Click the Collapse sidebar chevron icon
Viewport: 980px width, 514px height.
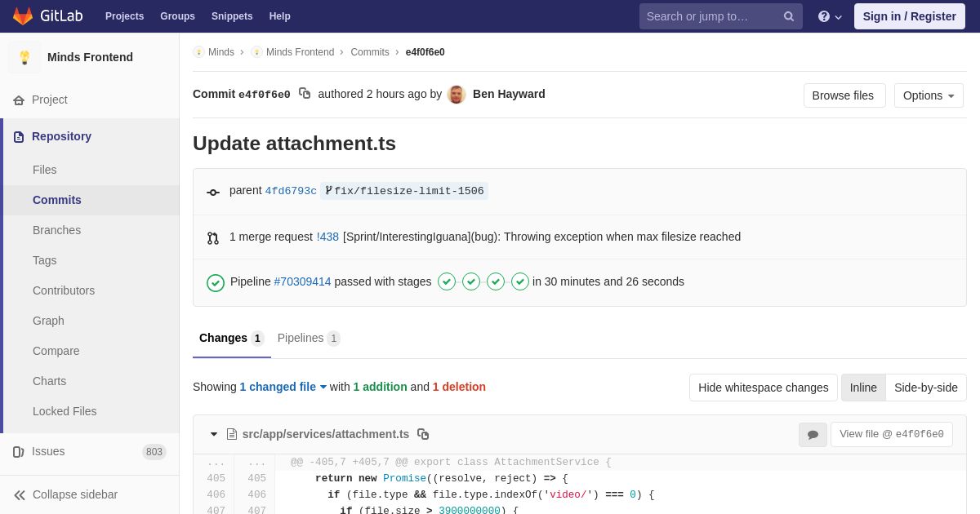[x=20, y=495]
